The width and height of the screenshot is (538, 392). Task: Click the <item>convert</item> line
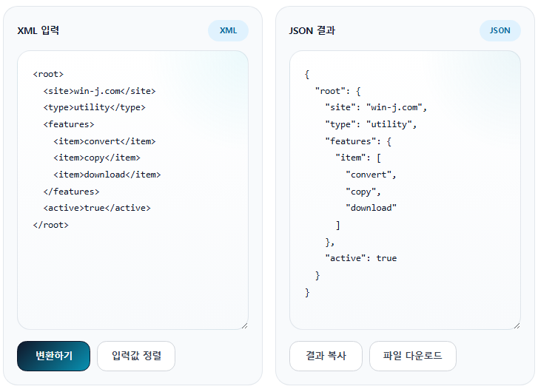[104, 141]
